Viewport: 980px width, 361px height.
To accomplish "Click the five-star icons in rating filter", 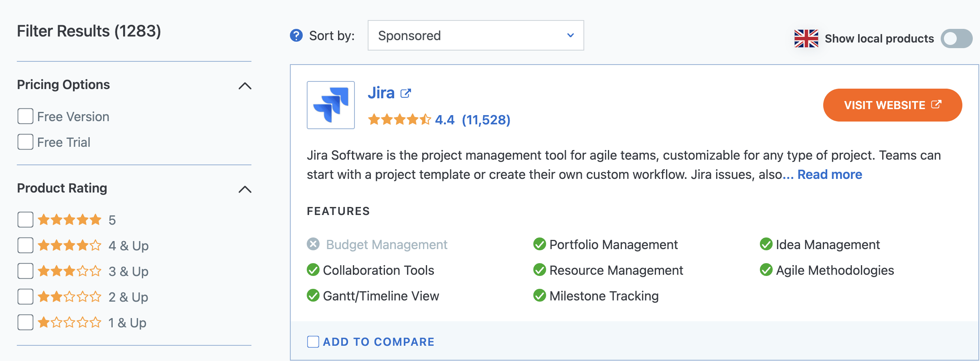I will [69, 220].
